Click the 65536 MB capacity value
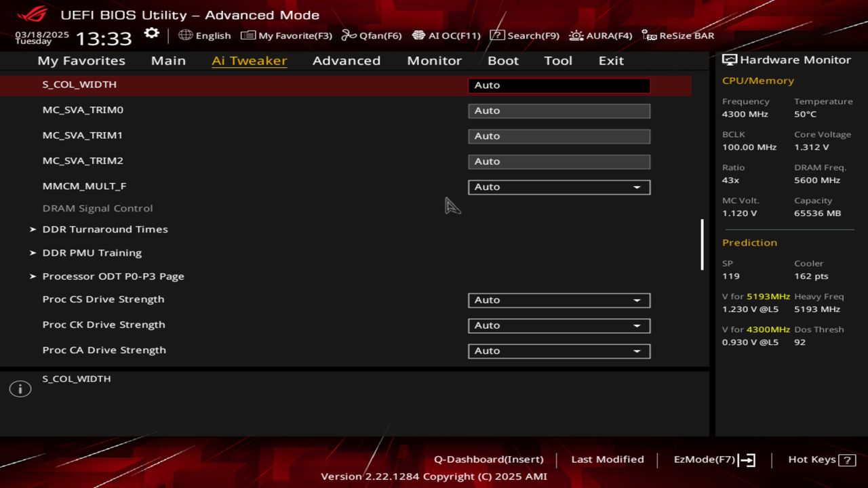This screenshot has width=868, height=488. pos(817,213)
